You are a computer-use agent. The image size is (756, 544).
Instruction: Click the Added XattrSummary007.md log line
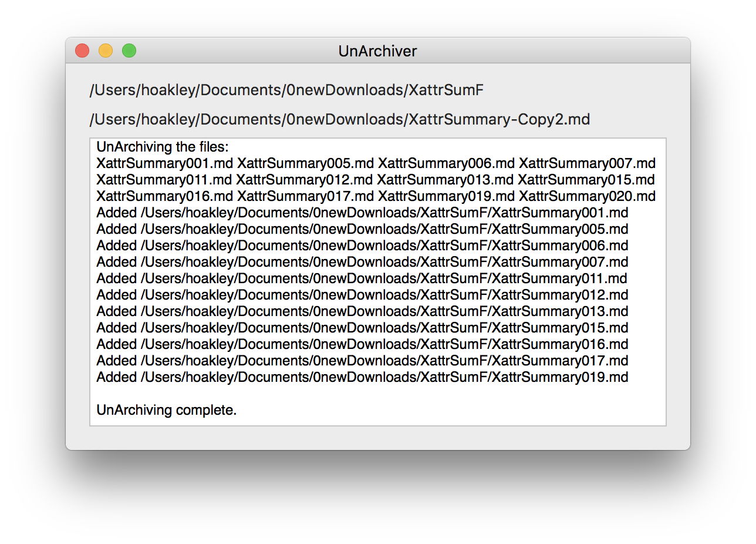[x=362, y=262]
